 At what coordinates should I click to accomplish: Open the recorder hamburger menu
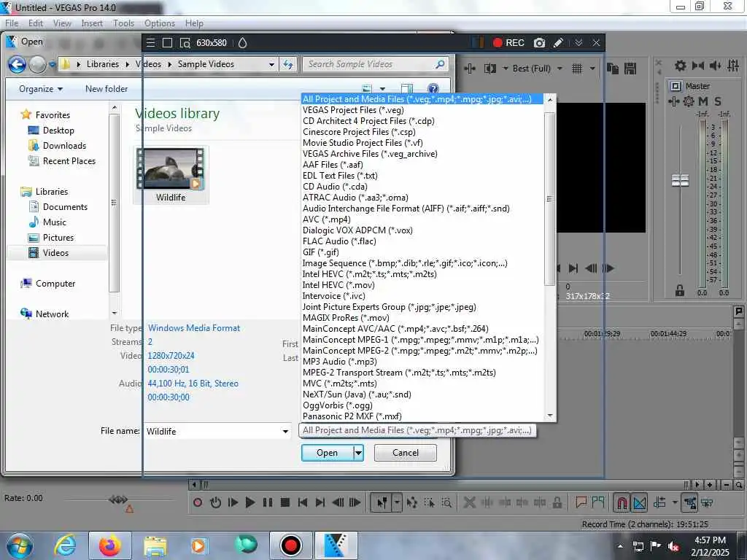point(150,43)
